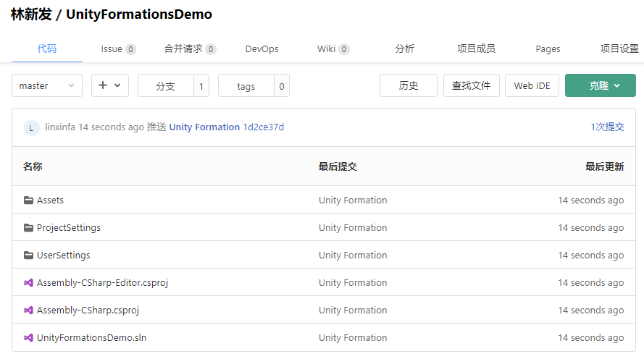
Task: Click the 查找文件 find file button
Action: [x=471, y=85]
